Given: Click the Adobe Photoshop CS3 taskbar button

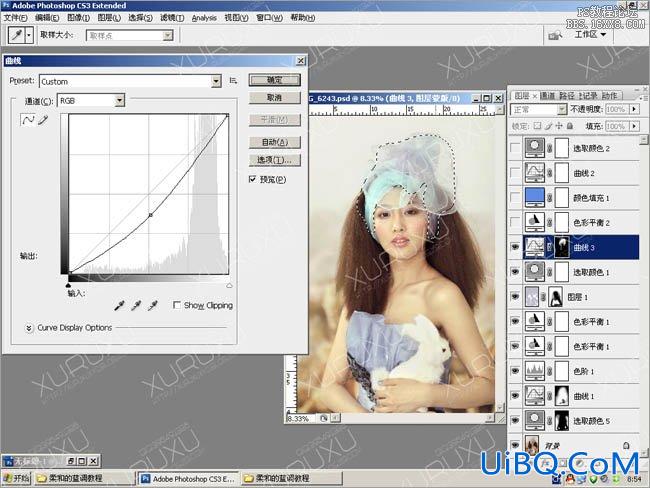Looking at the screenshot, I should coord(189,478).
